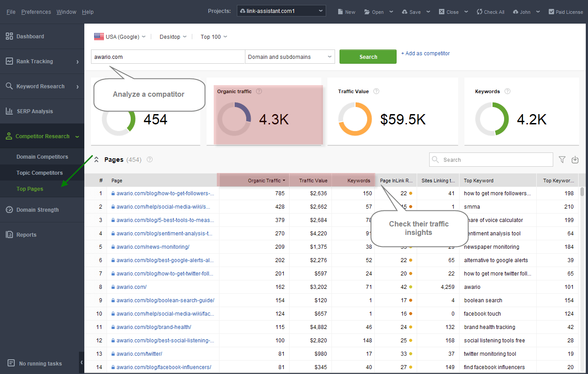Expand Rank Tracking submenu arrow

77,62
